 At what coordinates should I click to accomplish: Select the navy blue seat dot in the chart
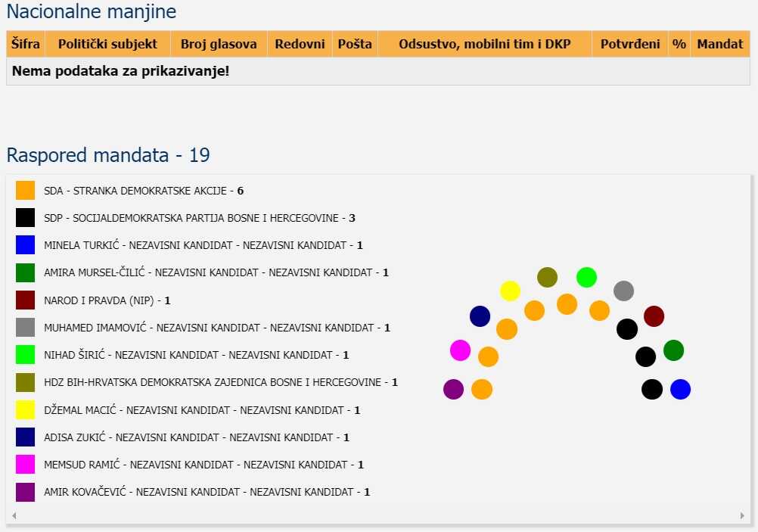(480, 316)
